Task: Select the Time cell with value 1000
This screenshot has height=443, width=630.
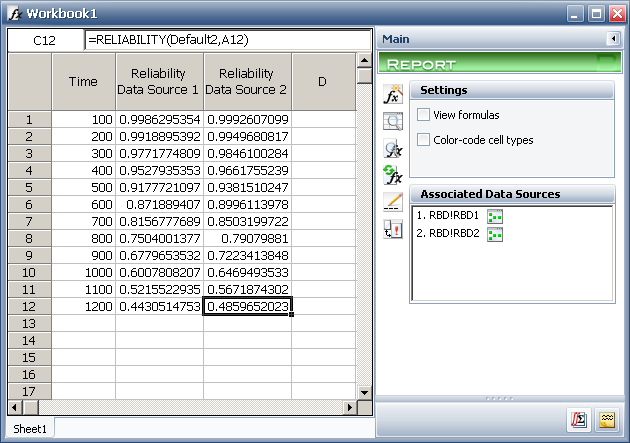Action: 84,272
